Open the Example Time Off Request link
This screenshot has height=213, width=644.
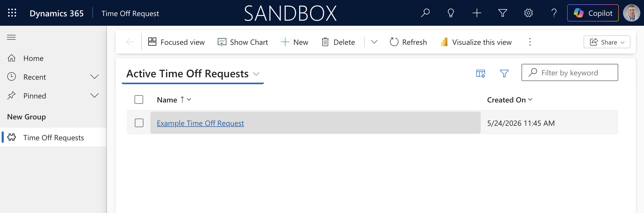[x=200, y=123]
